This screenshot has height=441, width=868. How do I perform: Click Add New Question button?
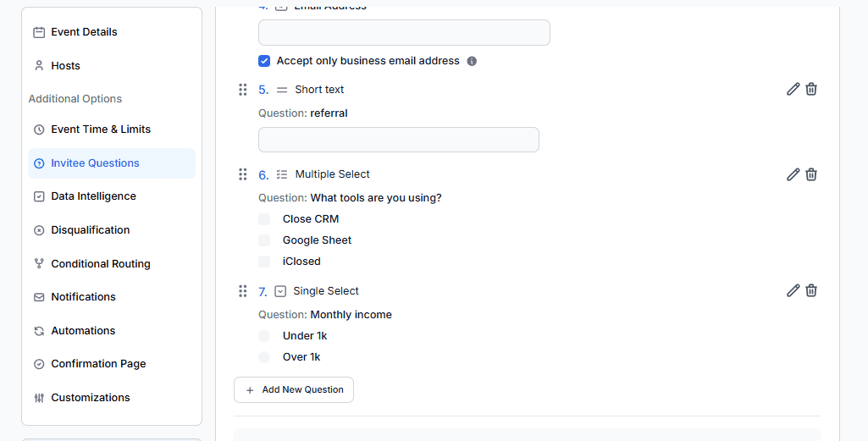pos(294,390)
